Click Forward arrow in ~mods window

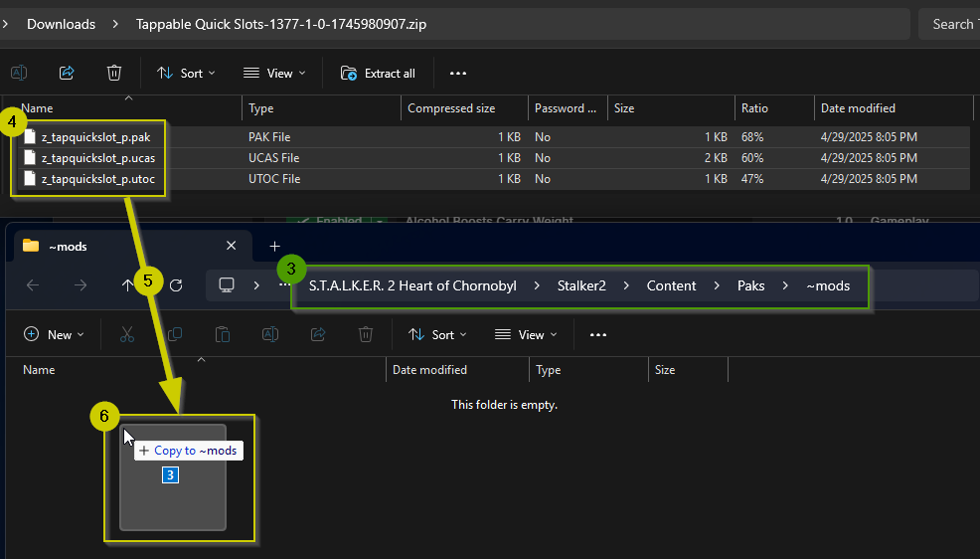click(80, 285)
